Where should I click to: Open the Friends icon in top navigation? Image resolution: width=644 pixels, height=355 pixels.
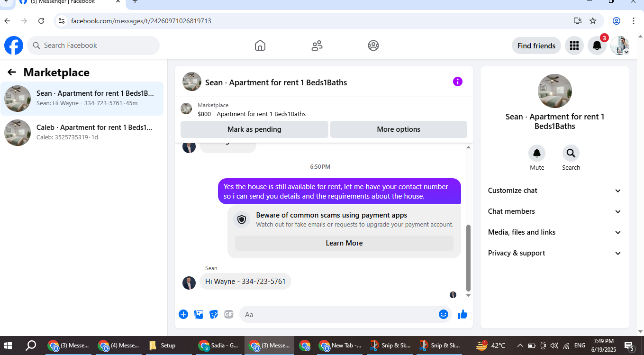pyautogui.click(x=317, y=46)
